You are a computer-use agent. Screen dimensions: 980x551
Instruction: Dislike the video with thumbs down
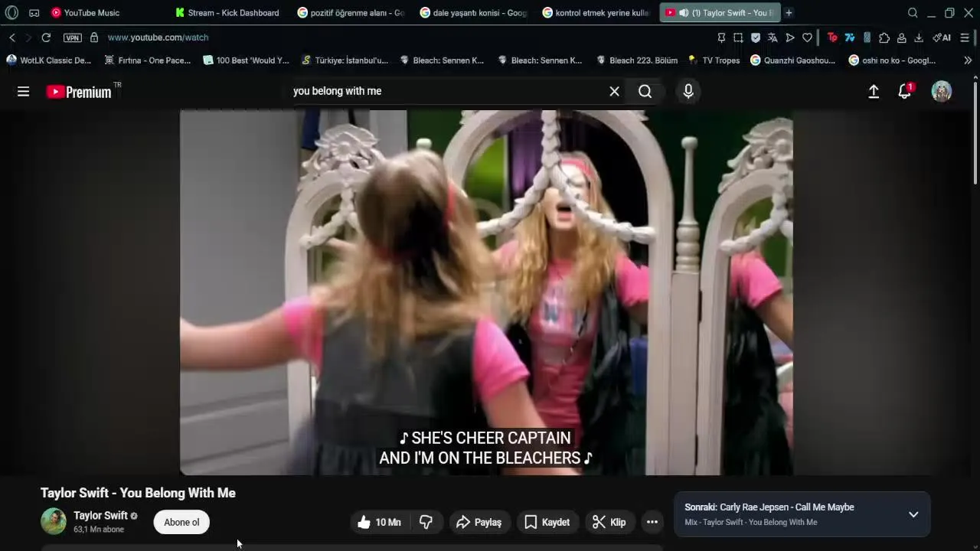(x=426, y=523)
